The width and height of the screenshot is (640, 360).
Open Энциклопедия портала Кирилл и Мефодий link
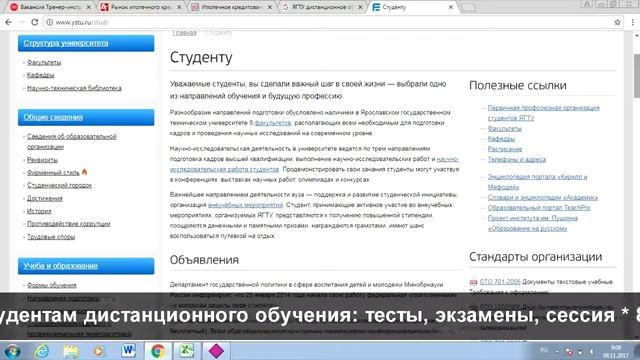click(x=538, y=182)
